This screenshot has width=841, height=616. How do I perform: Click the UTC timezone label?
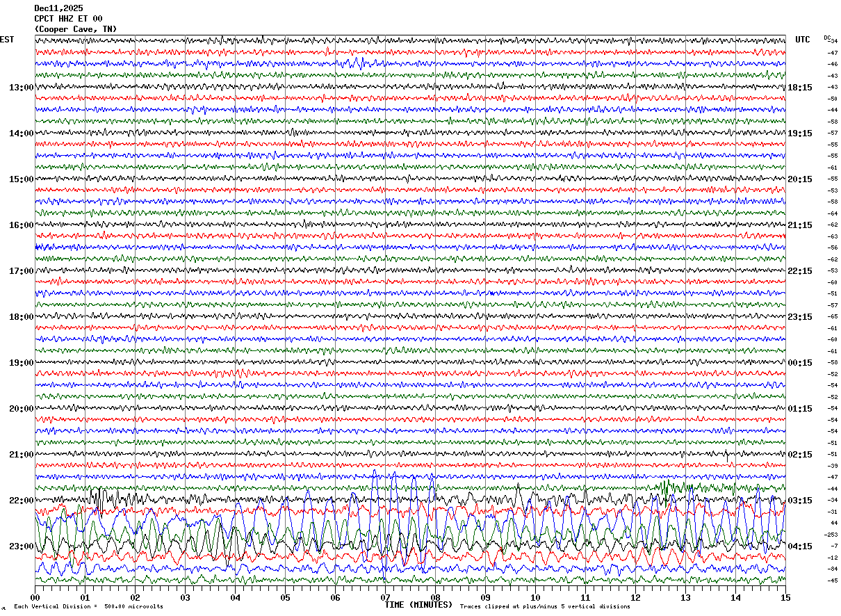(x=803, y=40)
